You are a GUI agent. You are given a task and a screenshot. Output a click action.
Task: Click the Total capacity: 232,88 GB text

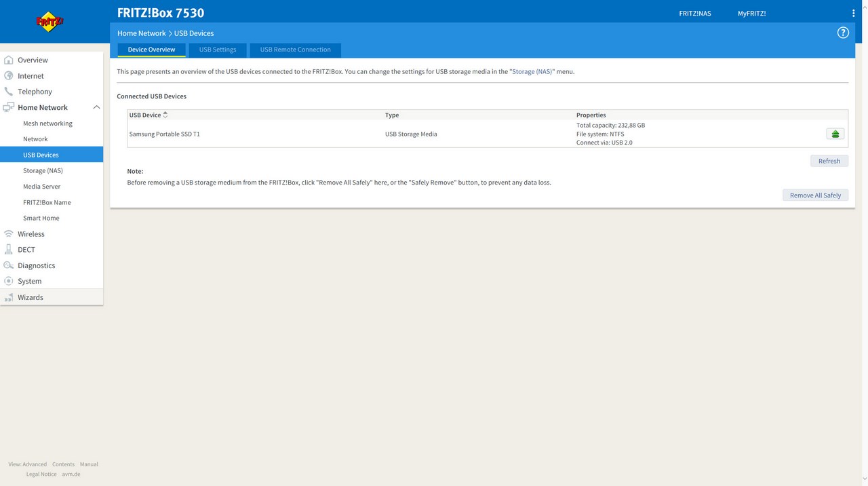point(610,125)
